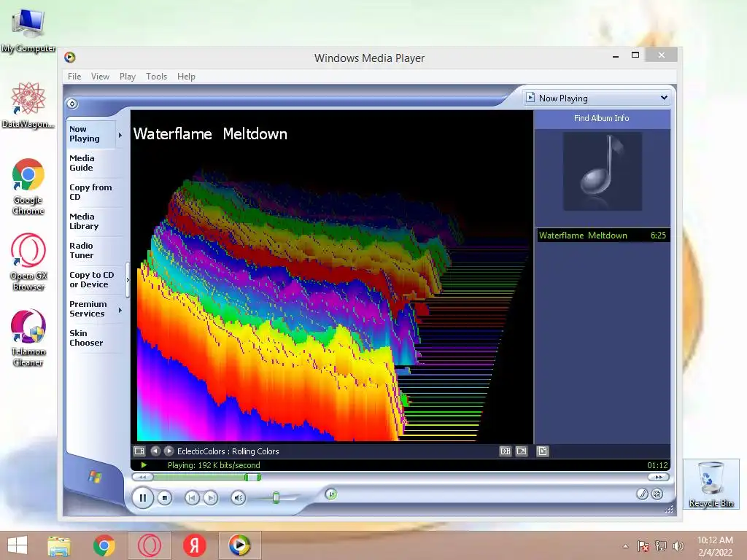Open the Recycle Bin
Screen dimensions: 747x560
(x=711, y=484)
